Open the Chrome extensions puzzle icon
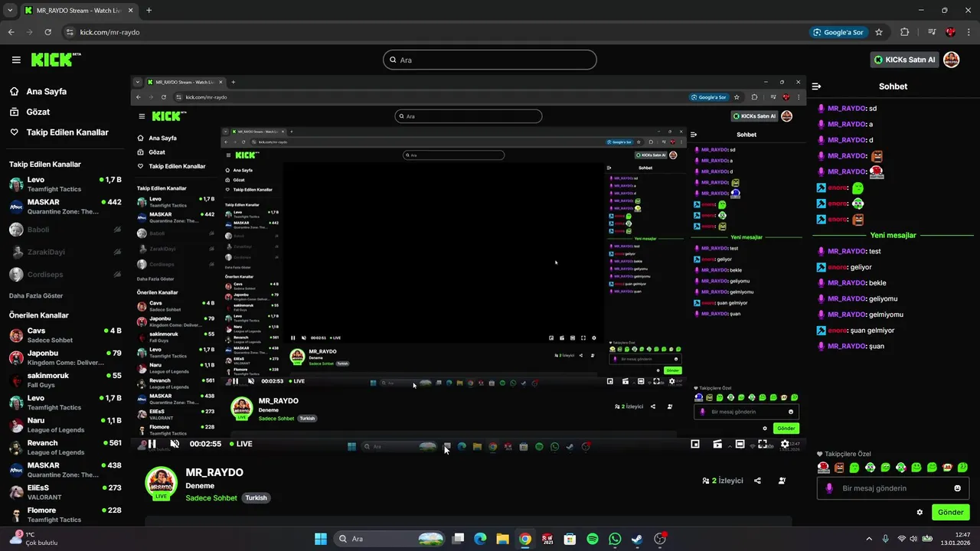This screenshot has height=551, width=980. pyautogui.click(x=904, y=32)
